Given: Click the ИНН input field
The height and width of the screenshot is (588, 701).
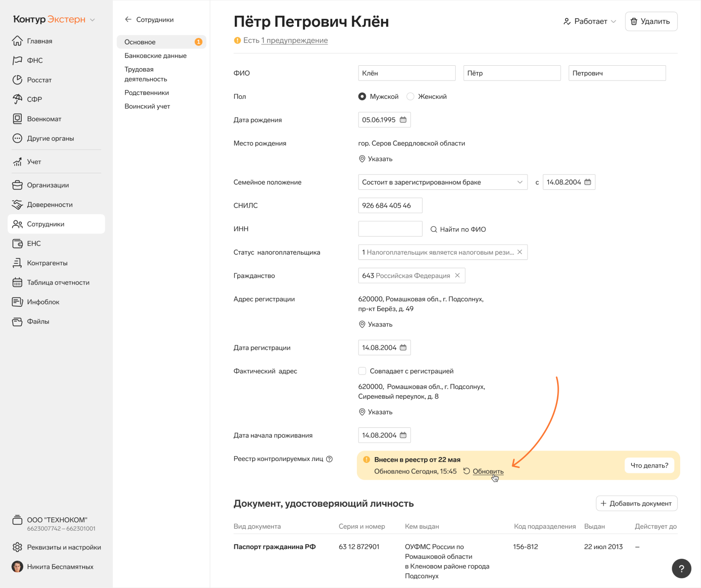Looking at the screenshot, I should coord(390,229).
